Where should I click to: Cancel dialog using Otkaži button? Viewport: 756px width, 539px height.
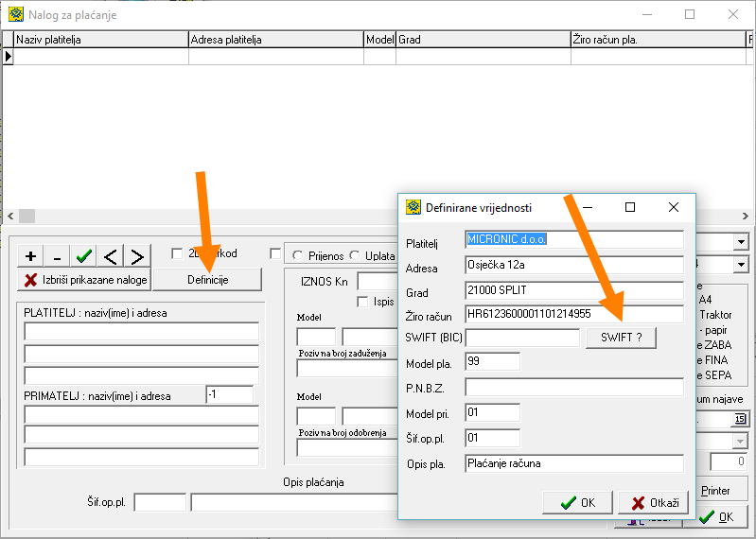click(653, 503)
